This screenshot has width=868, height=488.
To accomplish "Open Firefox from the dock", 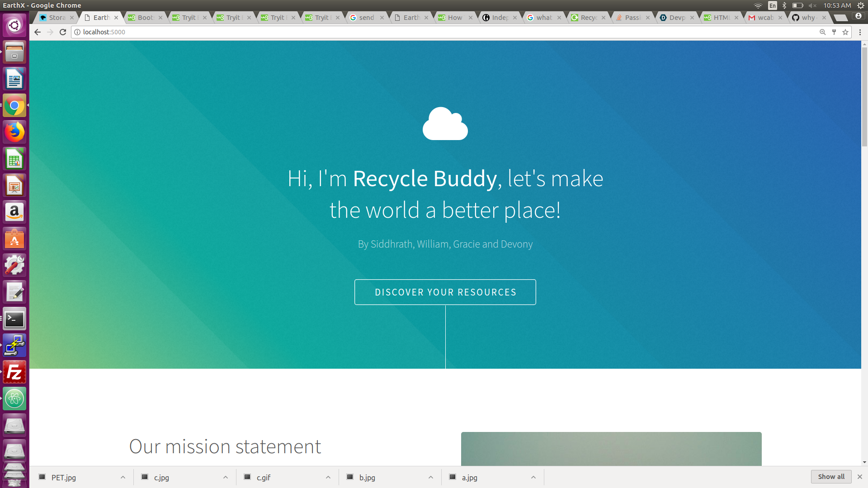I will click(x=14, y=132).
